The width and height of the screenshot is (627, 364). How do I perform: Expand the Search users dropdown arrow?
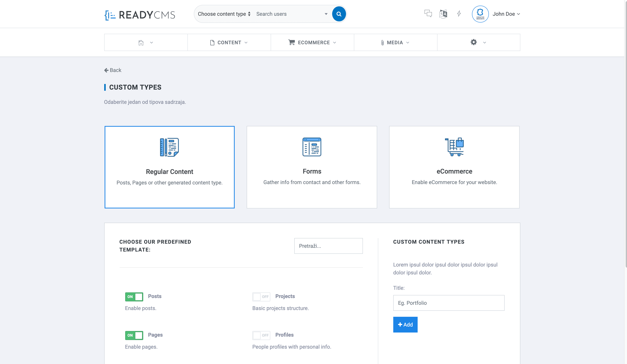click(x=326, y=14)
